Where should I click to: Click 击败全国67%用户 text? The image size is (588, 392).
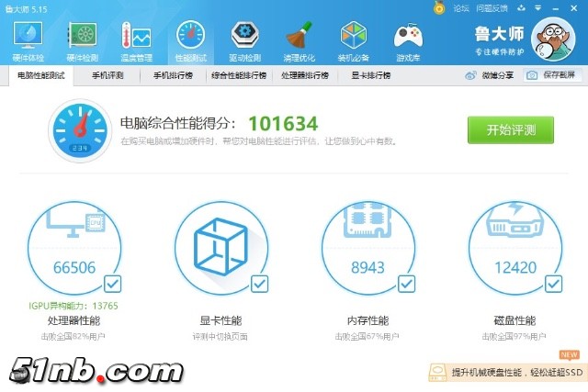click(367, 337)
